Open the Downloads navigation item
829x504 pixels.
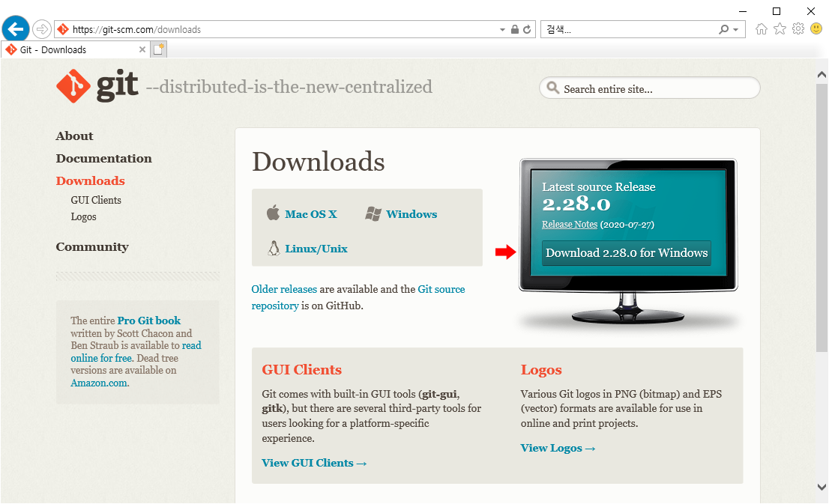coord(91,180)
